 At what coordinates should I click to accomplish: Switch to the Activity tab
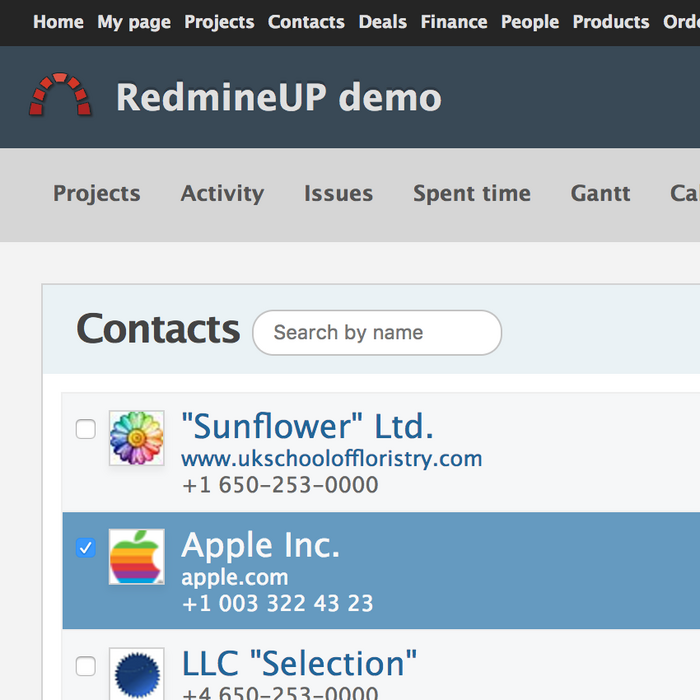click(222, 194)
